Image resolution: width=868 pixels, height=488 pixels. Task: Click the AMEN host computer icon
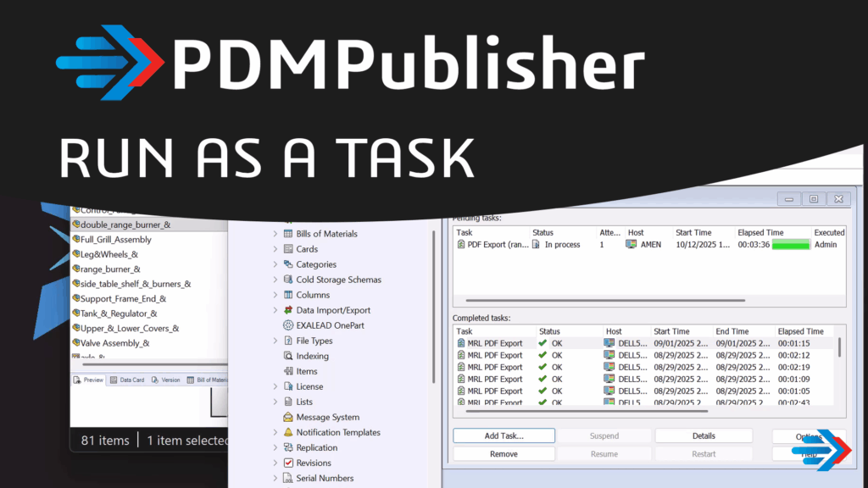click(x=631, y=245)
